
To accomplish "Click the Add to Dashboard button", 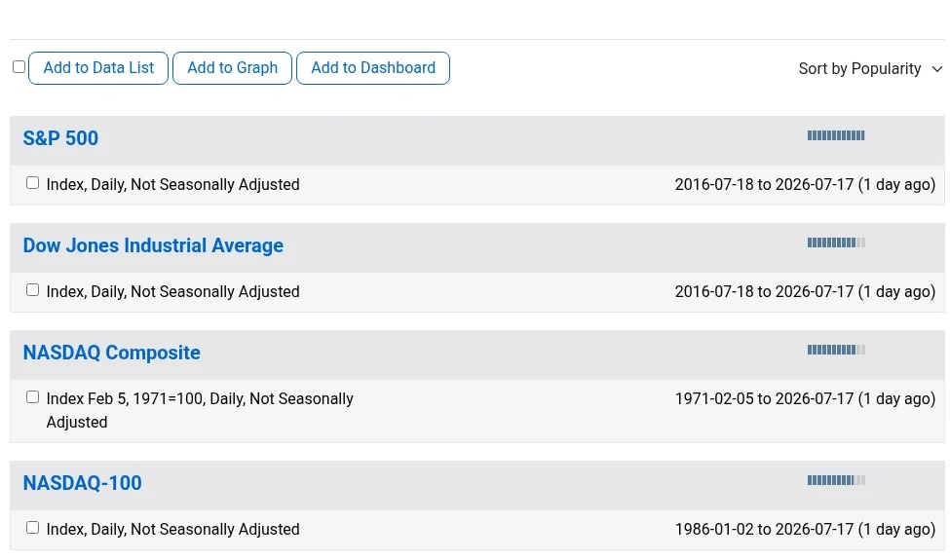I will coord(372,68).
